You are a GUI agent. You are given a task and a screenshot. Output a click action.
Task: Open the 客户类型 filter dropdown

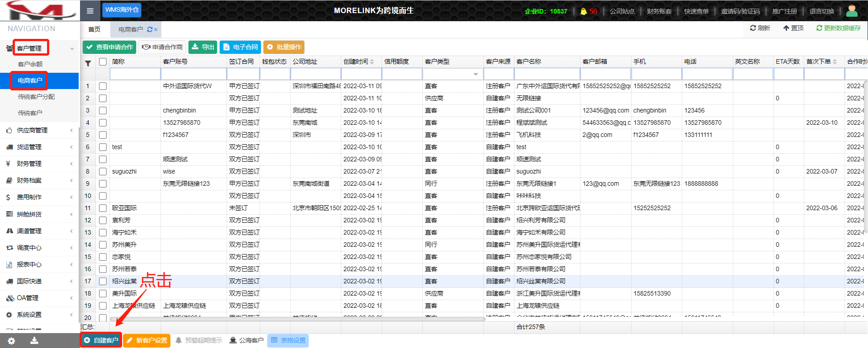476,74
